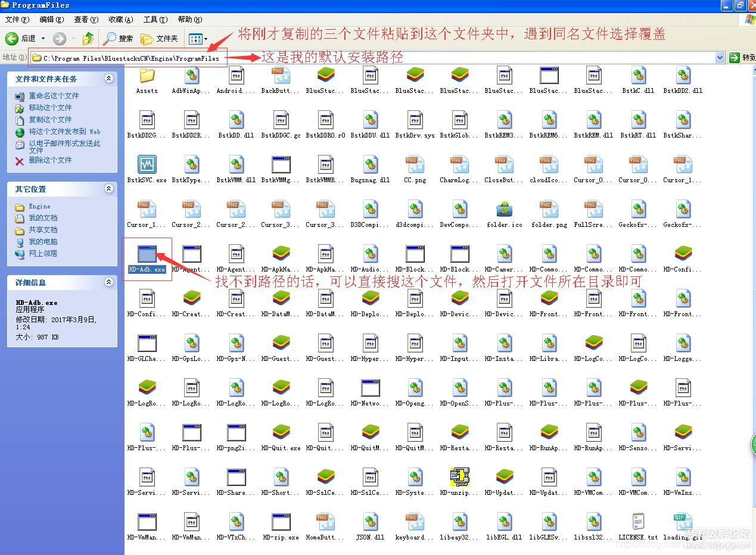Open the 工具(T) menu

[x=155, y=20]
